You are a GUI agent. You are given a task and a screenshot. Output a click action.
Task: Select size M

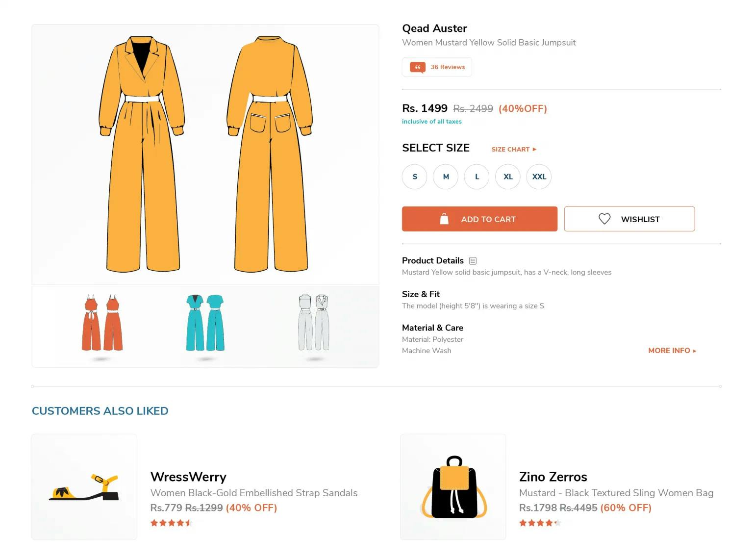pyautogui.click(x=446, y=177)
